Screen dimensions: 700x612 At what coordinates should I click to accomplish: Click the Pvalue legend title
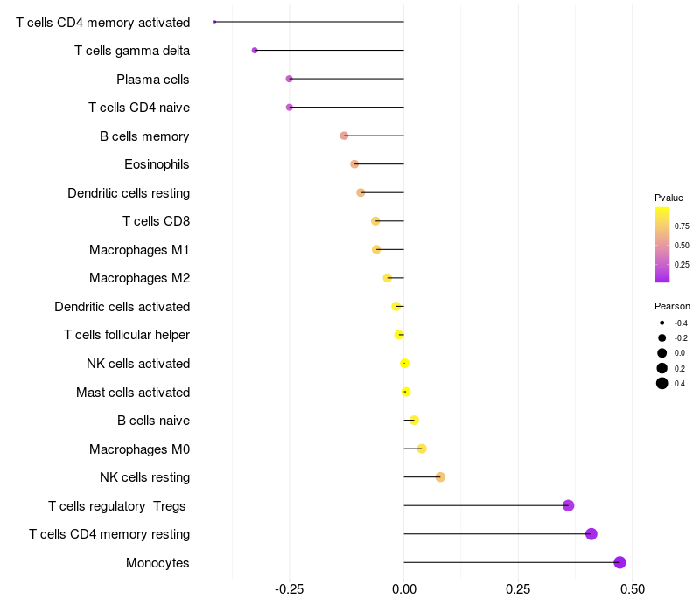(x=668, y=198)
